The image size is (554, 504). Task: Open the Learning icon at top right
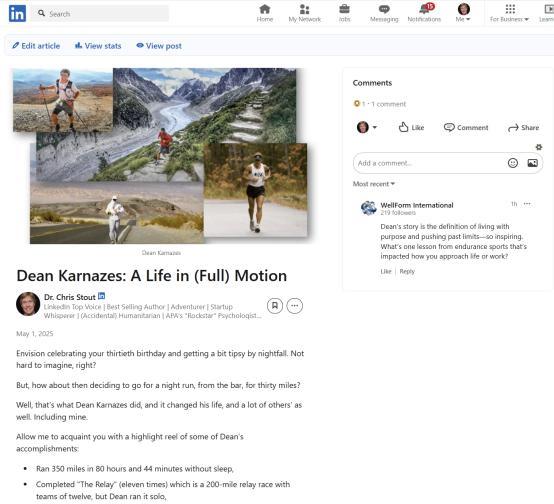(547, 13)
